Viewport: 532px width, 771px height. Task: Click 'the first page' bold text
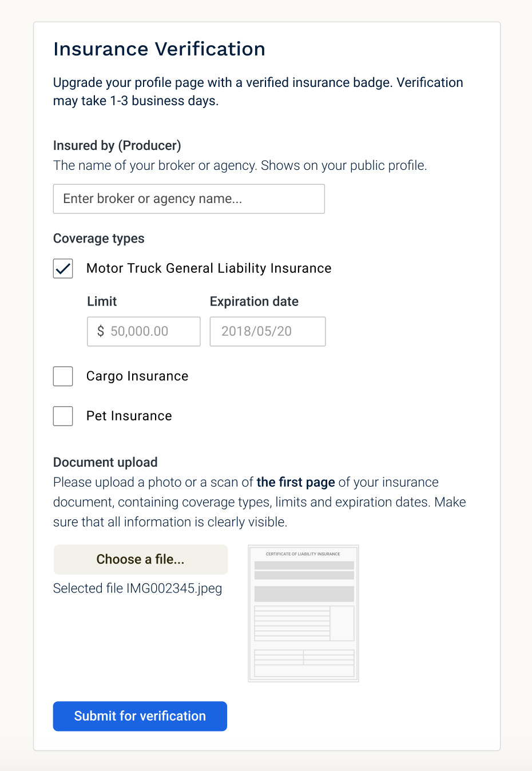296,482
